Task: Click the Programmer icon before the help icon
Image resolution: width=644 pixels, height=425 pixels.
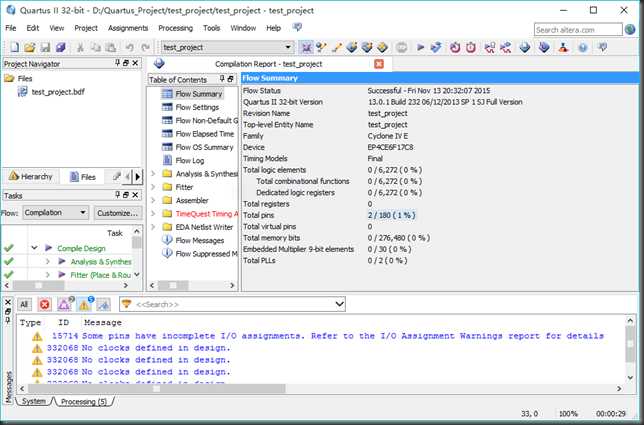Action: point(563,47)
